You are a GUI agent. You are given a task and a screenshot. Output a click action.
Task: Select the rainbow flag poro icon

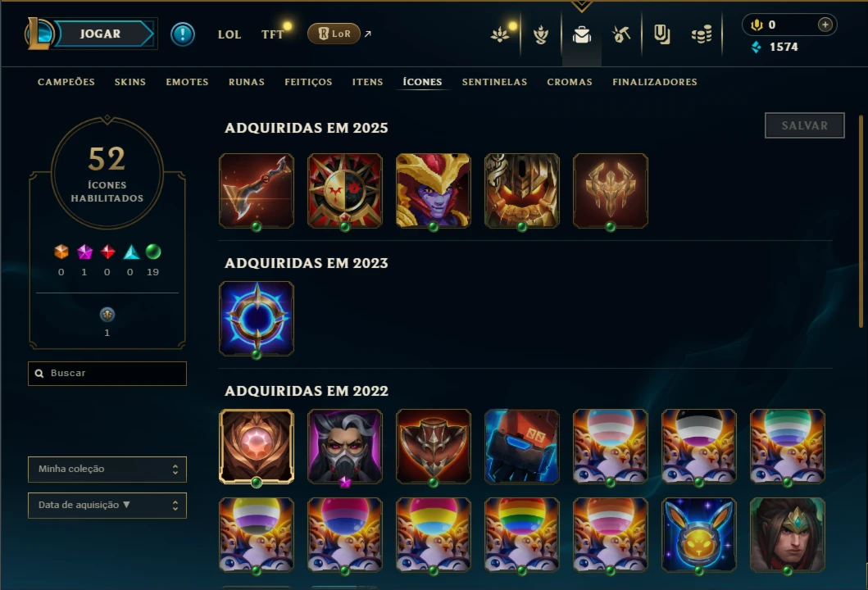[521, 534]
